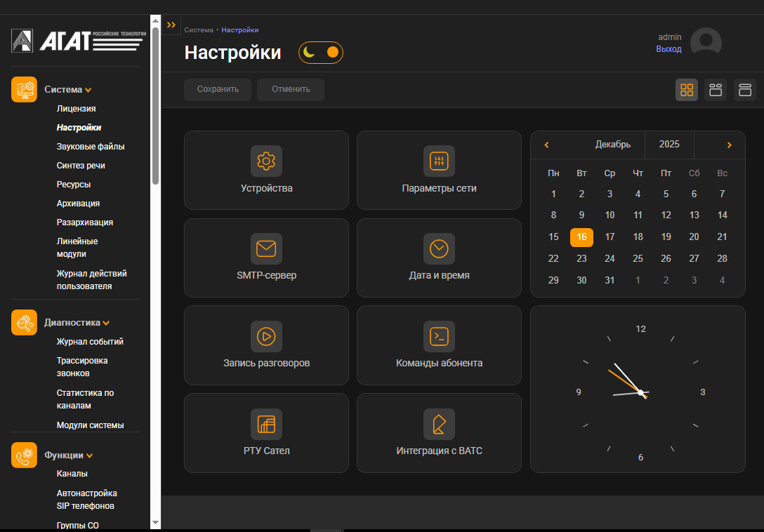Open the Интеграция с ВАТС icon
Viewport: 764px width, 532px height.
point(439,424)
